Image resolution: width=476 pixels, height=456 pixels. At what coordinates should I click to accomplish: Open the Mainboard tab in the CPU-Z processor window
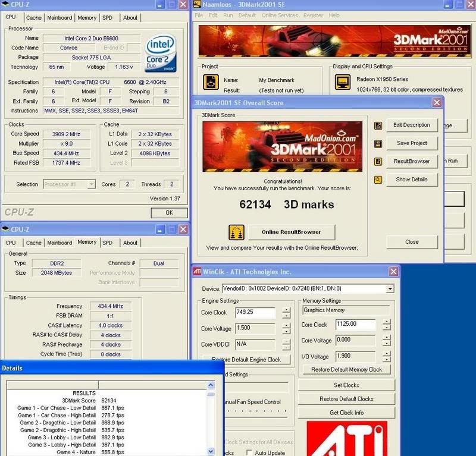[59, 18]
